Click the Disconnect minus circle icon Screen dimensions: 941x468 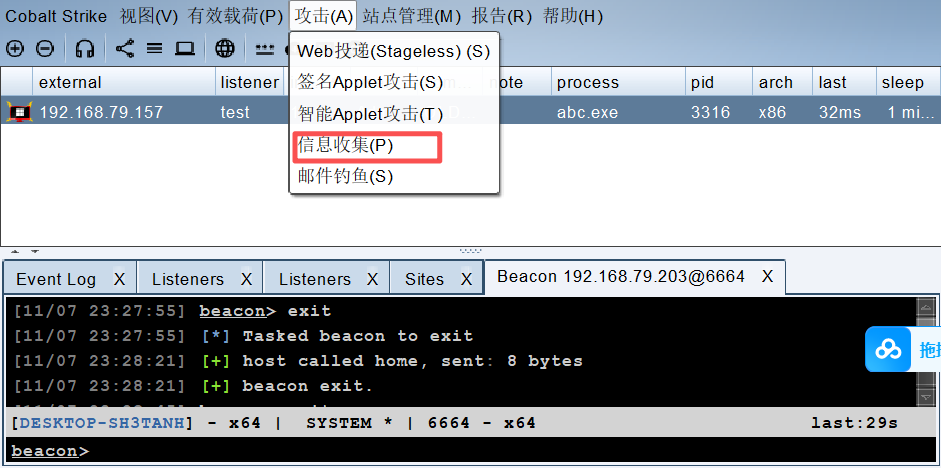tap(45, 49)
